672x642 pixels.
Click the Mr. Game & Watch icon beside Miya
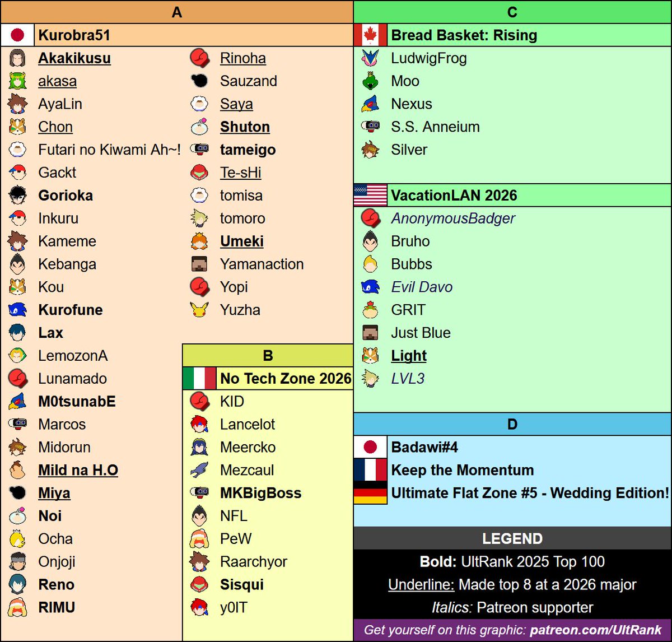pyautogui.click(x=17, y=493)
